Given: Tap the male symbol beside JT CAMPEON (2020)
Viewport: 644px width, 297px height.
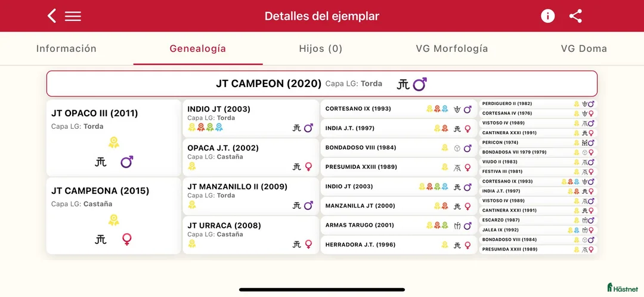Looking at the screenshot, I should click(420, 84).
